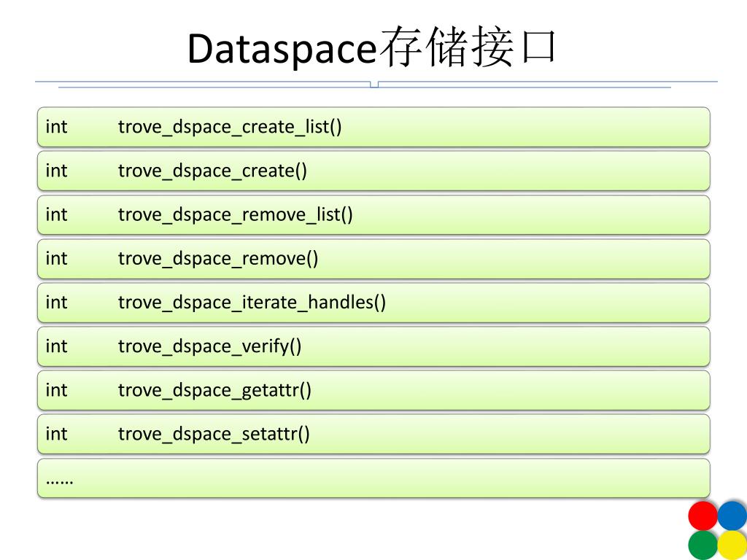Click the blue circle in corner logo

click(x=732, y=516)
